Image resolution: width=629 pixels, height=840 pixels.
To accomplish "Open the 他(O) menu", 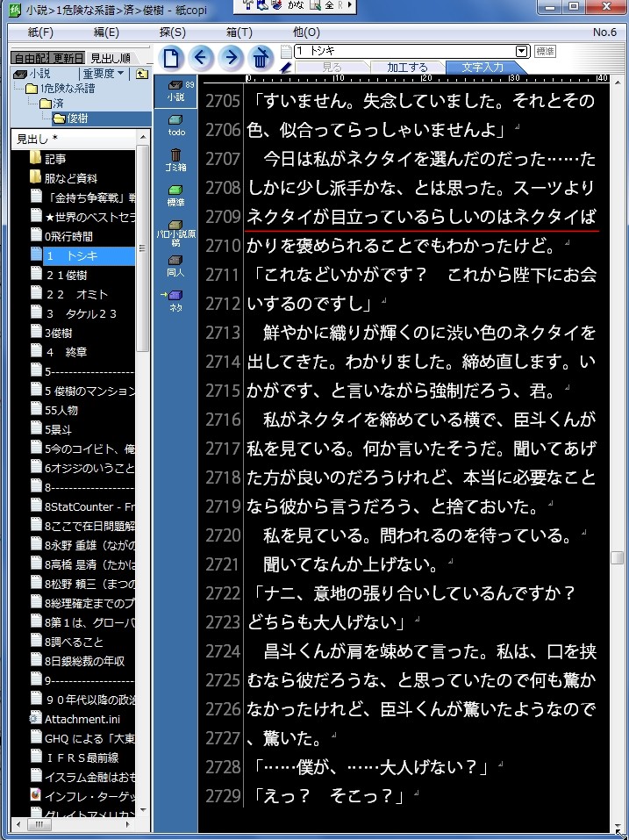I will click(306, 32).
